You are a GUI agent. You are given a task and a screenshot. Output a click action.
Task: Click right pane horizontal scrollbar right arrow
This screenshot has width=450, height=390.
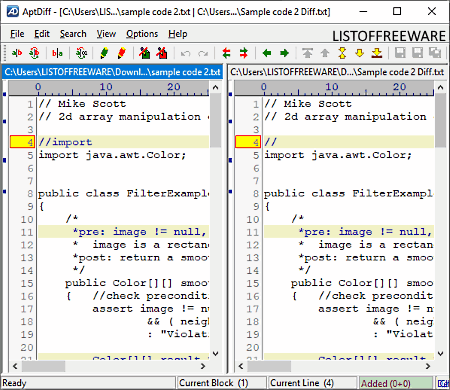(428, 366)
